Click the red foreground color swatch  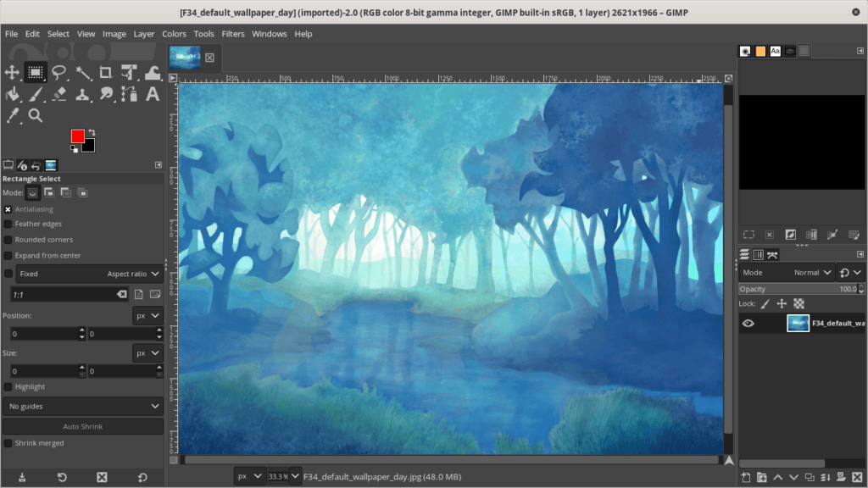tap(78, 136)
